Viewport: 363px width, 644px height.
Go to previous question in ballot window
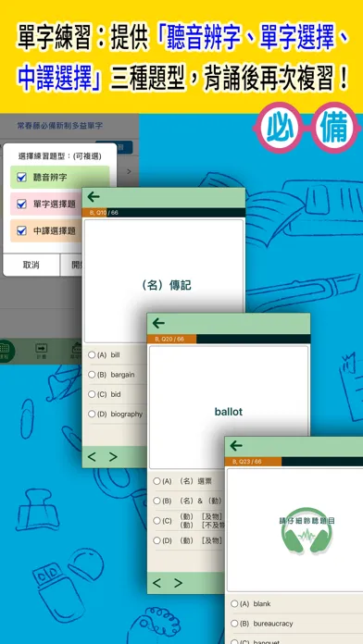[156, 583]
